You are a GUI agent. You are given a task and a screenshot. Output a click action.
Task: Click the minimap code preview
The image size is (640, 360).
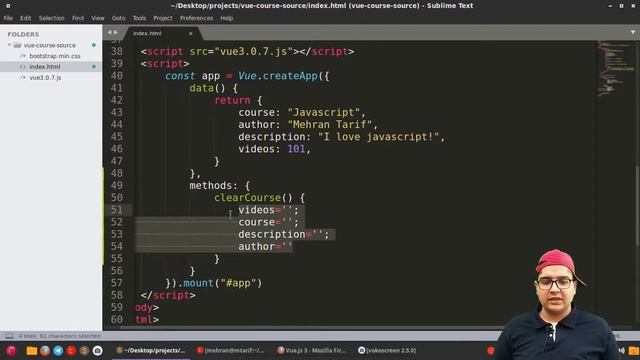point(615,68)
